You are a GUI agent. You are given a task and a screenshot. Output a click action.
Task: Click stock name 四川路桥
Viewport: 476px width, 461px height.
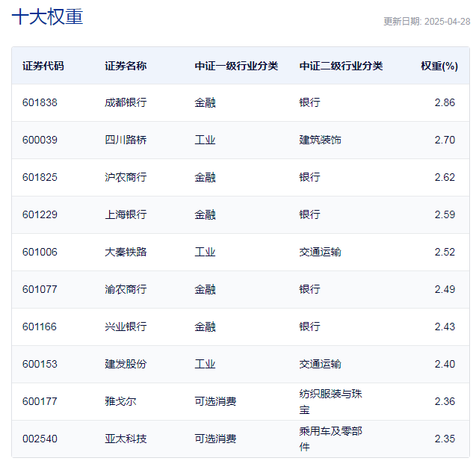126,140
